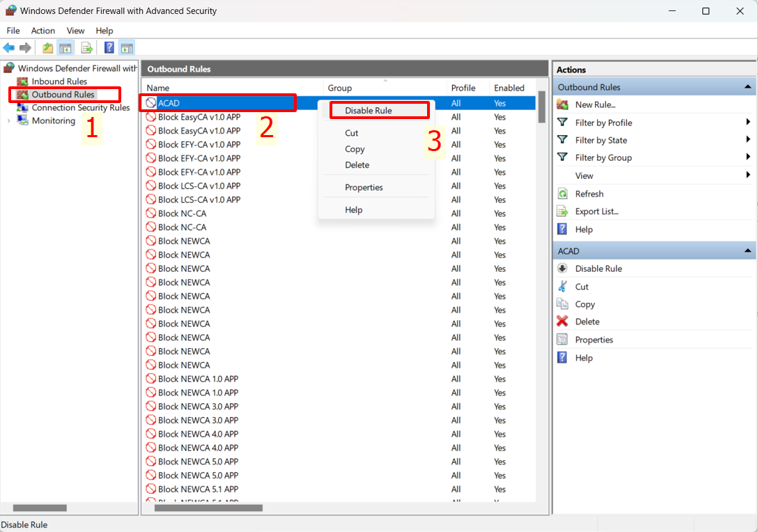This screenshot has height=532, width=758.
Task: Click the Export List toolbar icon
Action: coord(87,48)
